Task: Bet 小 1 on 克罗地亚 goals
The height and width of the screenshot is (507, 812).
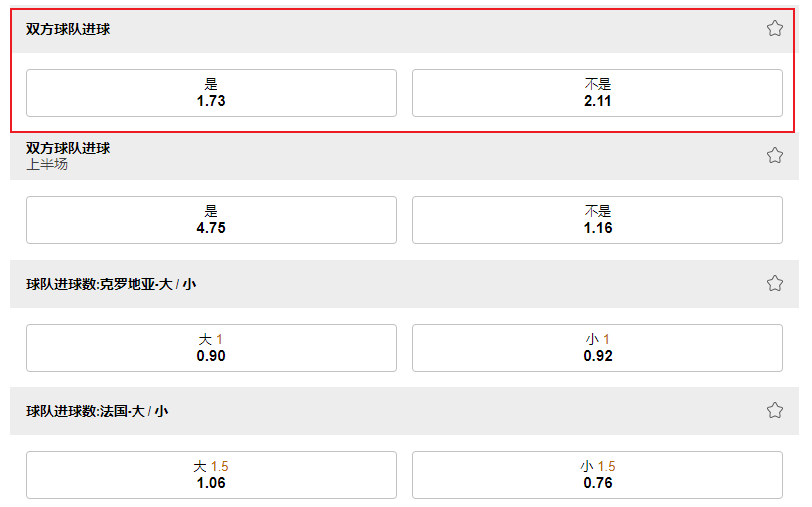Action: pyautogui.click(x=598, y=348)
